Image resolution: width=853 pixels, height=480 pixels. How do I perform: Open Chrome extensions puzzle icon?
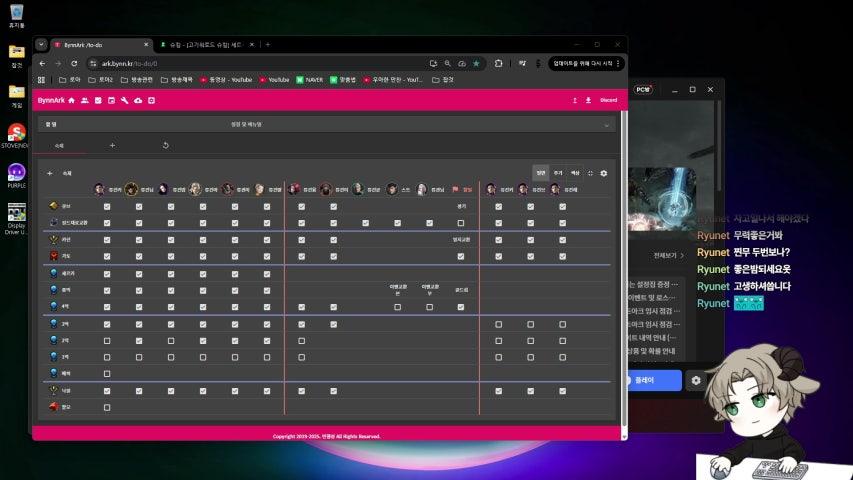tap(498, 64)
